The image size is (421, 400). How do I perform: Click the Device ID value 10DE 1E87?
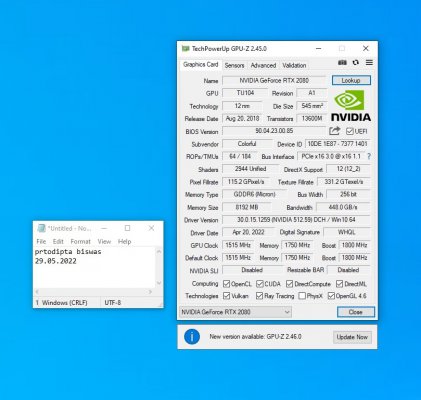pyautogui.click(x=337, y=144)
